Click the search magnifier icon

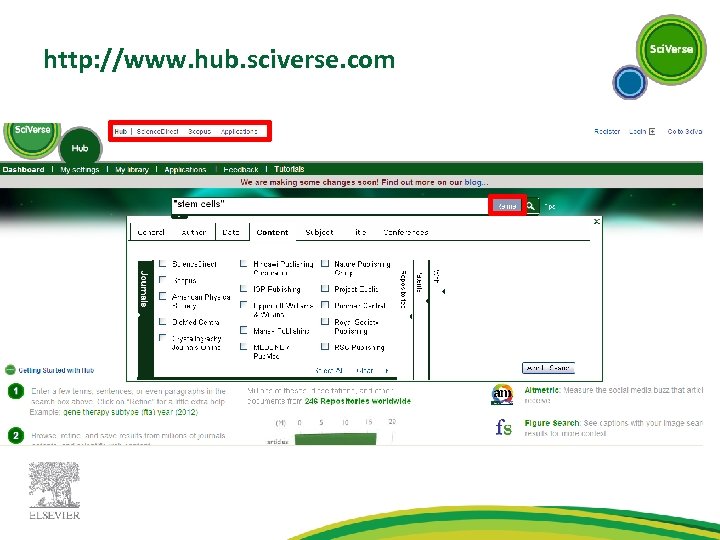point(531,206)
